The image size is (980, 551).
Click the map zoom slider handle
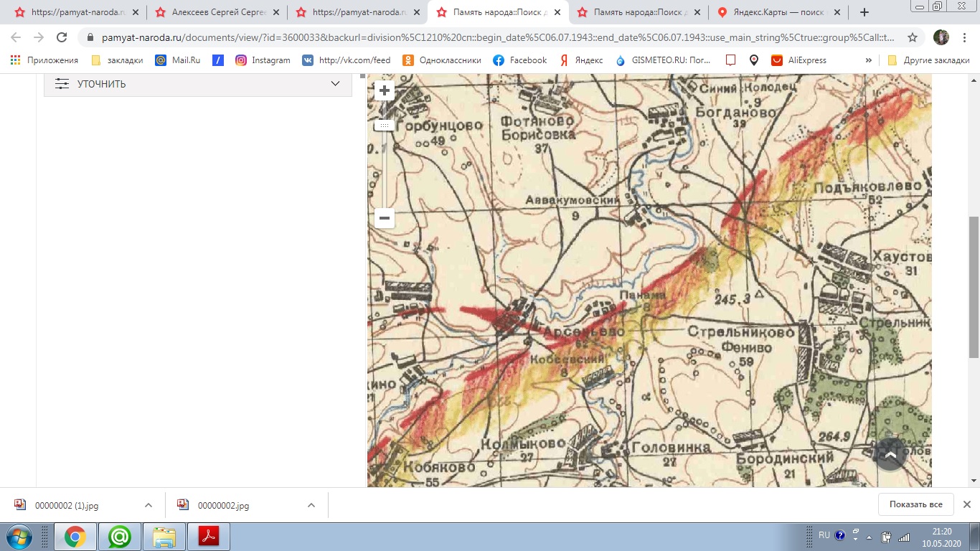385,126
